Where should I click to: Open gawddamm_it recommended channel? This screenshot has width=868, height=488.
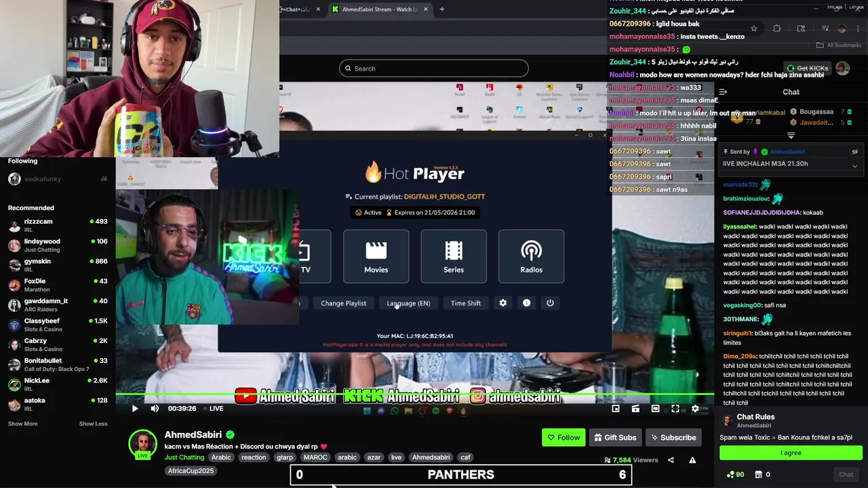click(x=58, y=305)
